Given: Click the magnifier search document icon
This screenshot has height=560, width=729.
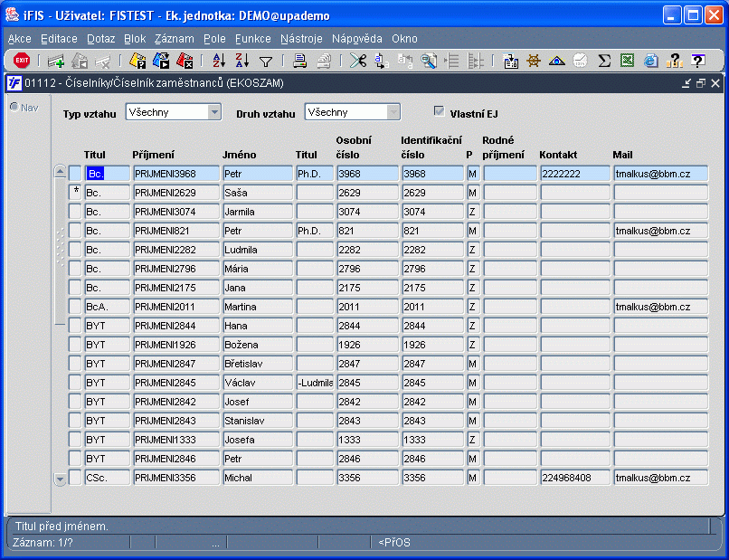Looking at the screenshot, I should click(x=428, y=61).
